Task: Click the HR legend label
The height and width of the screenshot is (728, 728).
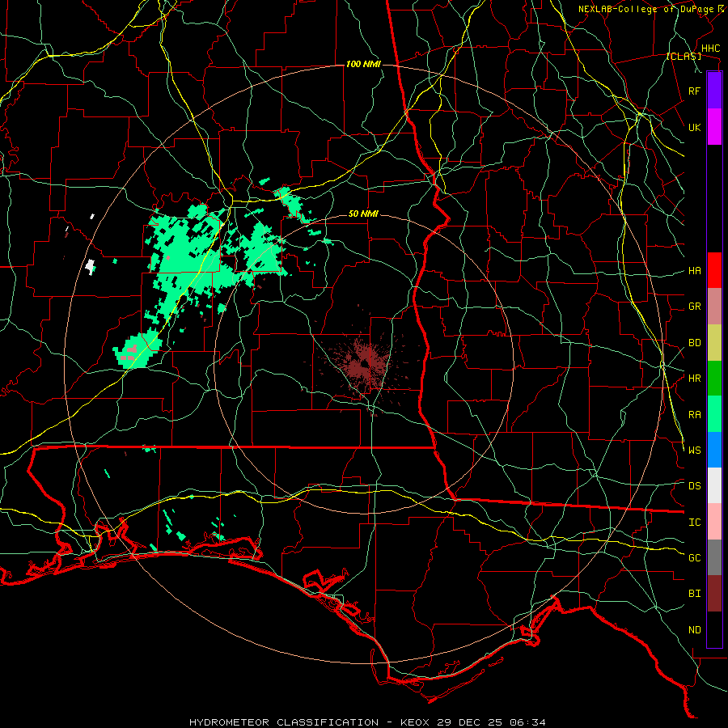Action: point(694,379)
